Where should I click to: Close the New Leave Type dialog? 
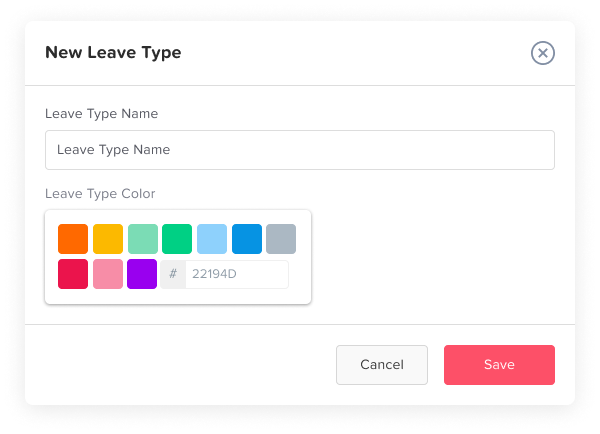[542, 53]
